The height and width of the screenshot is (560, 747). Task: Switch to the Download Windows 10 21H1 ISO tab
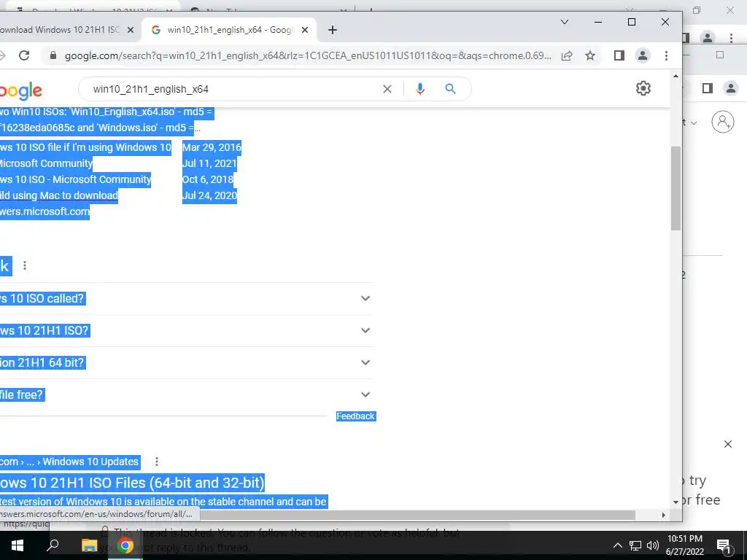(60, 30)
